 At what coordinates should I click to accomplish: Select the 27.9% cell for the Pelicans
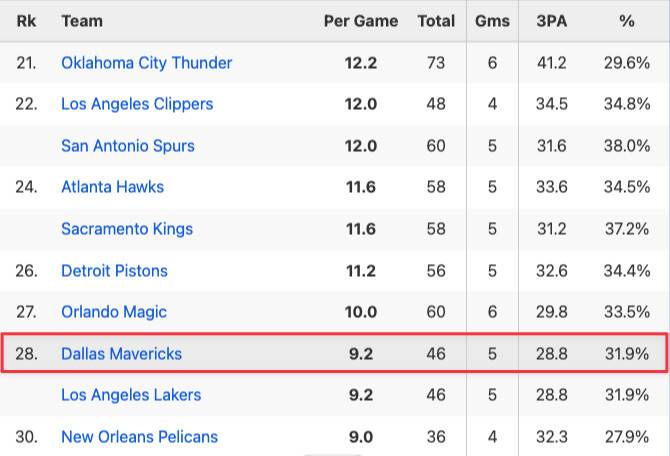click(x=627, y=437)
